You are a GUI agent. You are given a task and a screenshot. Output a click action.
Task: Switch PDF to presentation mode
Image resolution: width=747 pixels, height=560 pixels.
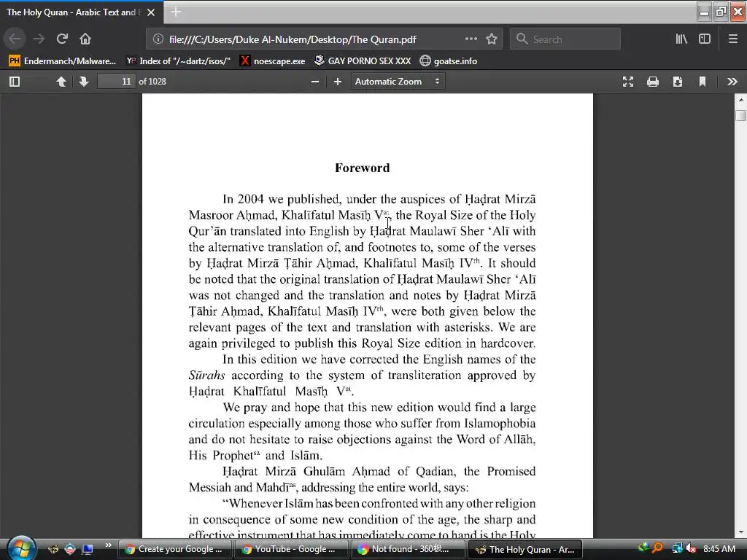pos(628,82)
